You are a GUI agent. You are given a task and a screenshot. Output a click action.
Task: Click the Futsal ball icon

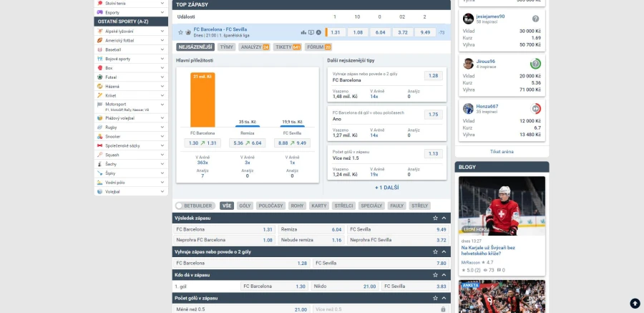click(x=99, y=77)
